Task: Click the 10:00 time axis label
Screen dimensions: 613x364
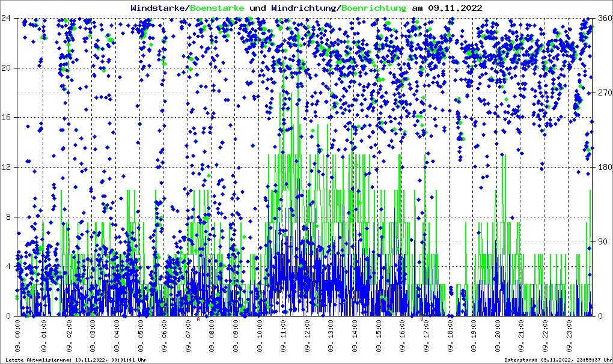Action: point(260,336)
